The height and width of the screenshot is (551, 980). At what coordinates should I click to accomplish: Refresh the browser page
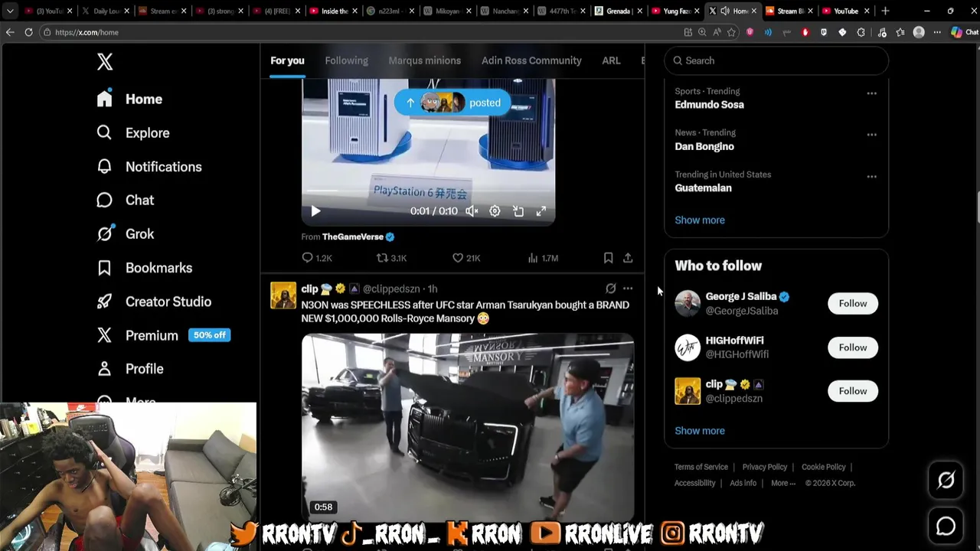pyautogui.click(x=28, y=32)
